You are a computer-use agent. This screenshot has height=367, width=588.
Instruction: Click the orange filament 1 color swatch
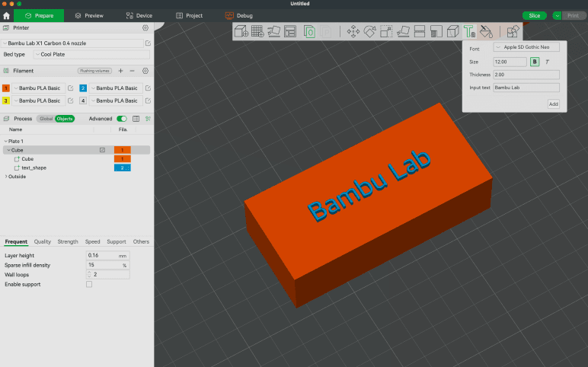point(6,88)
